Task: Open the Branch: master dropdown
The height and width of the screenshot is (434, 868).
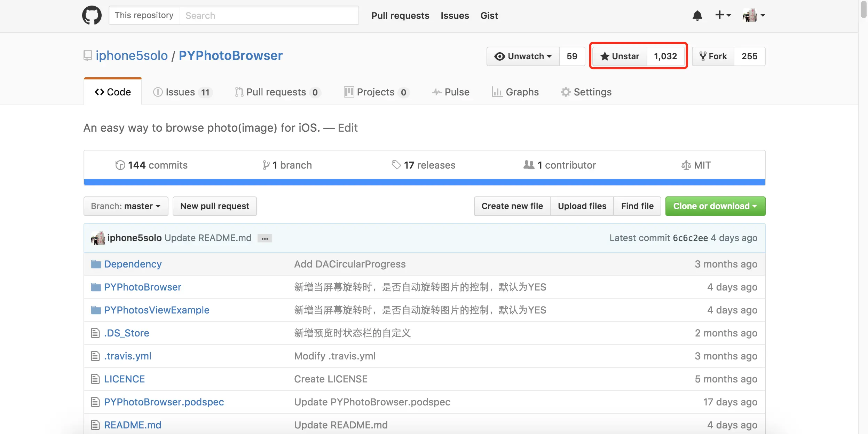Action: [x=126, y=206]
